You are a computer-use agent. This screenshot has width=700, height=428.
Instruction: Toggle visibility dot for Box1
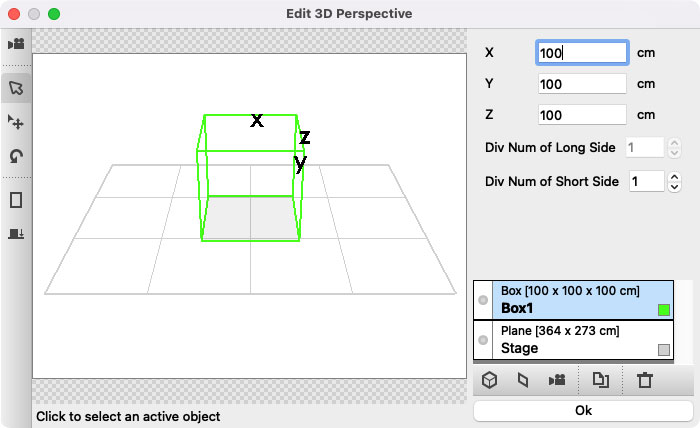coord(483,300)
